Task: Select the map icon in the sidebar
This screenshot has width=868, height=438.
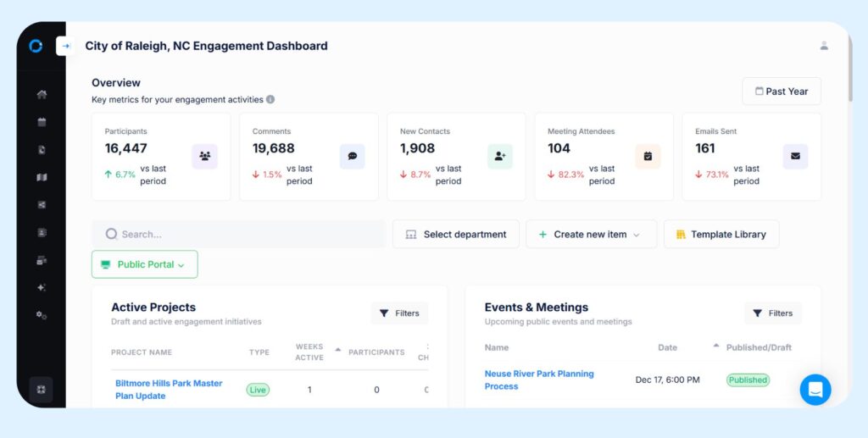Action: pos(42,177)
